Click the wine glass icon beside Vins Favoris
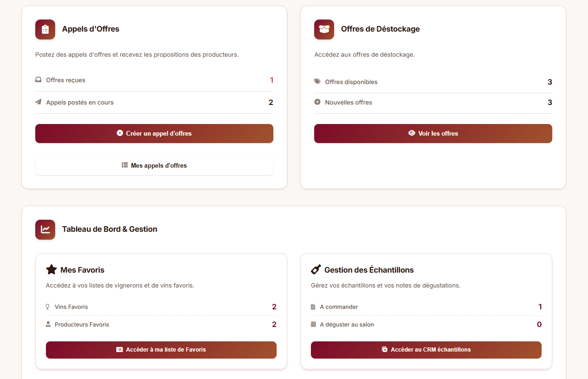 pos(48,307)
